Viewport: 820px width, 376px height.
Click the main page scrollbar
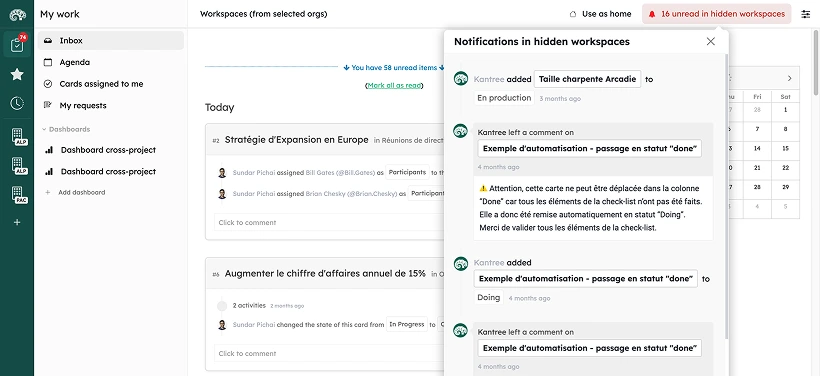[816, 63]
